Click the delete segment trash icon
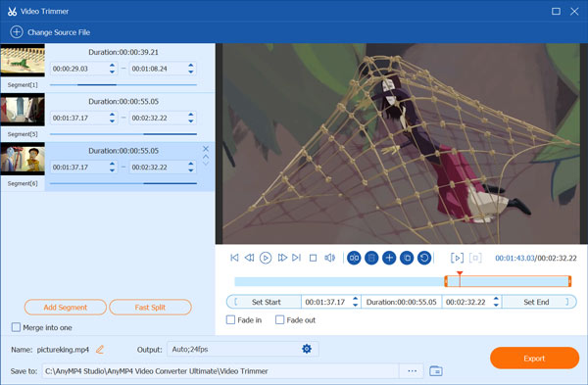 (x=371, y=258)
